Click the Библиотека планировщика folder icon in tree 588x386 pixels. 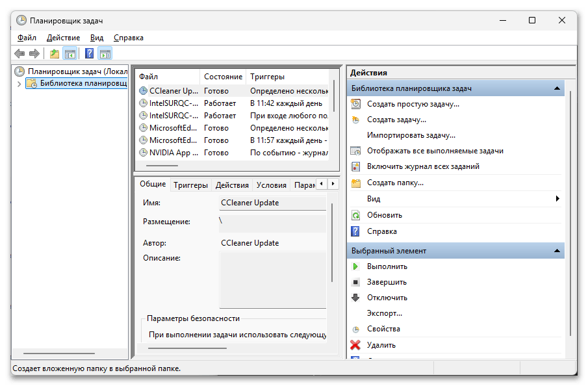click(32, 83)
